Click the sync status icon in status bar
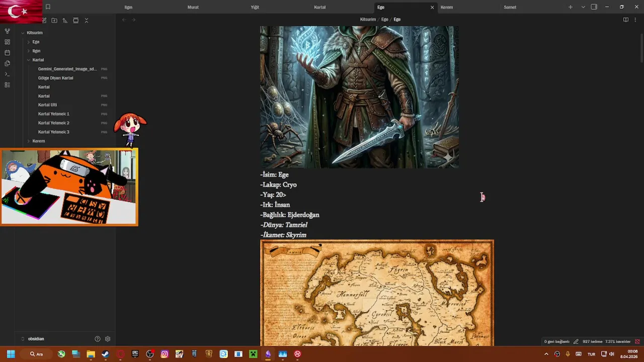This screenshot has height=362, width=644. 637,341
